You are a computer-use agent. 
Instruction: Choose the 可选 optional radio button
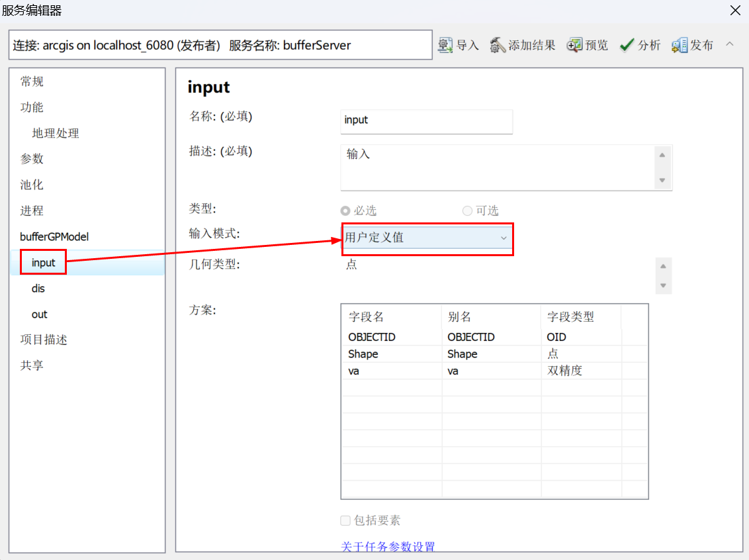466,210
